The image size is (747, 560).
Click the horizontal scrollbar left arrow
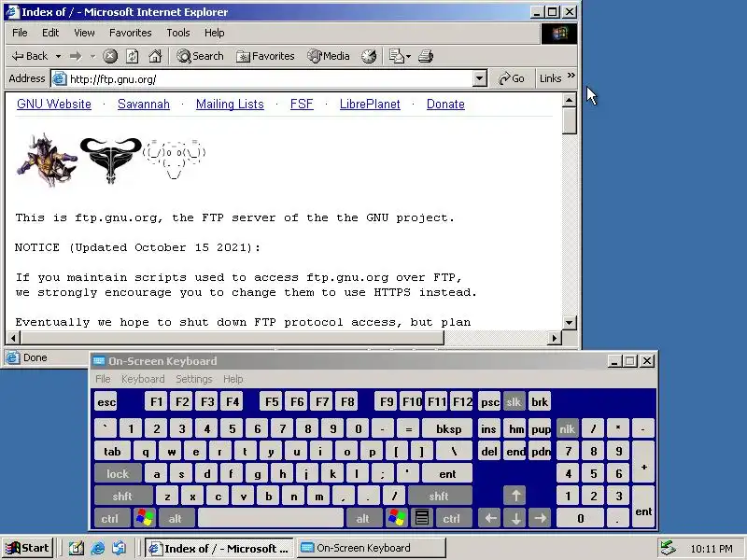pyautogui.click(x=13, y=338)
